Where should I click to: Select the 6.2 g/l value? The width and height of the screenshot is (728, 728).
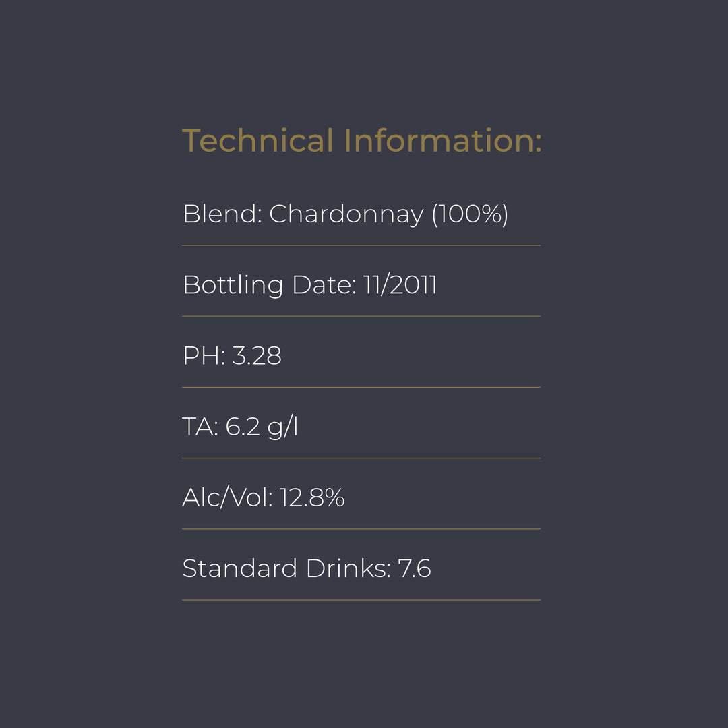tap(262, 427)
